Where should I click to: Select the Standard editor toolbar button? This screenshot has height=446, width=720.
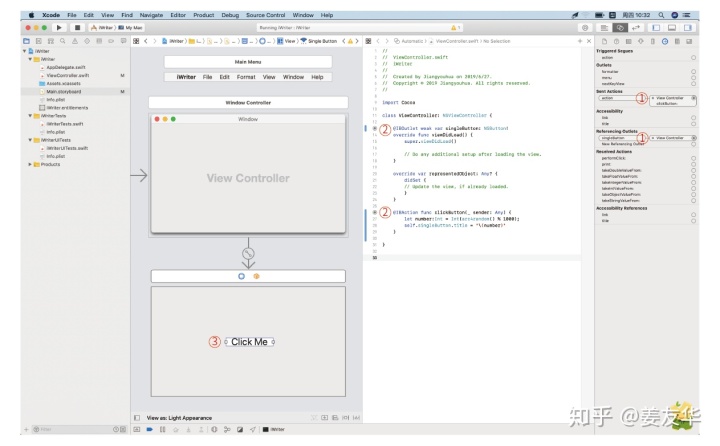click(604, 28)
